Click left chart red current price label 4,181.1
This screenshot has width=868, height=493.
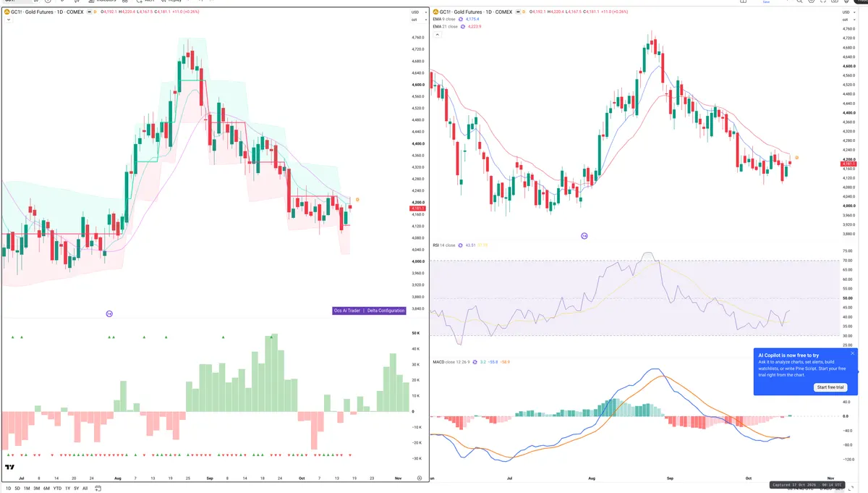pos(417,208)
